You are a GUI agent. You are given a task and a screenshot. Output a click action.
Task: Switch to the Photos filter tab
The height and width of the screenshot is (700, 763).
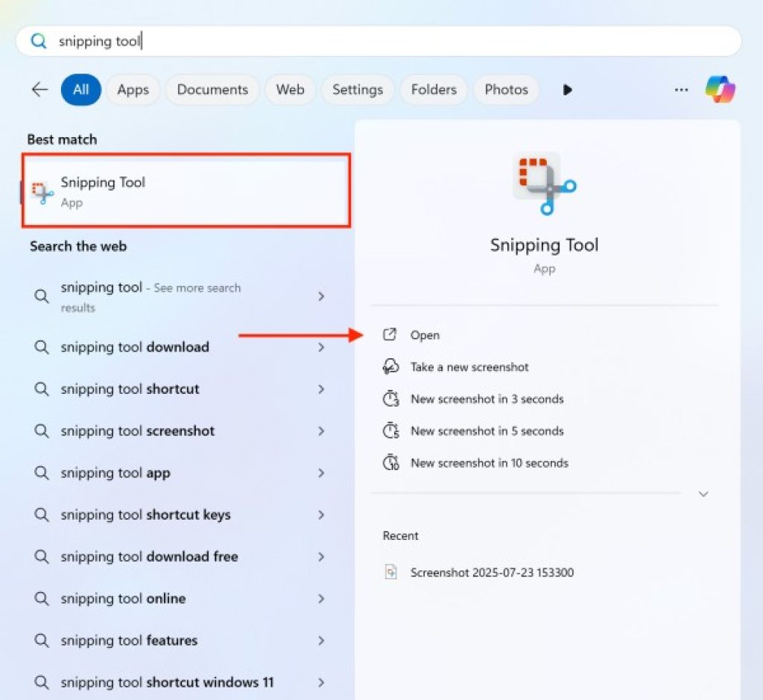tap(506, 89)
